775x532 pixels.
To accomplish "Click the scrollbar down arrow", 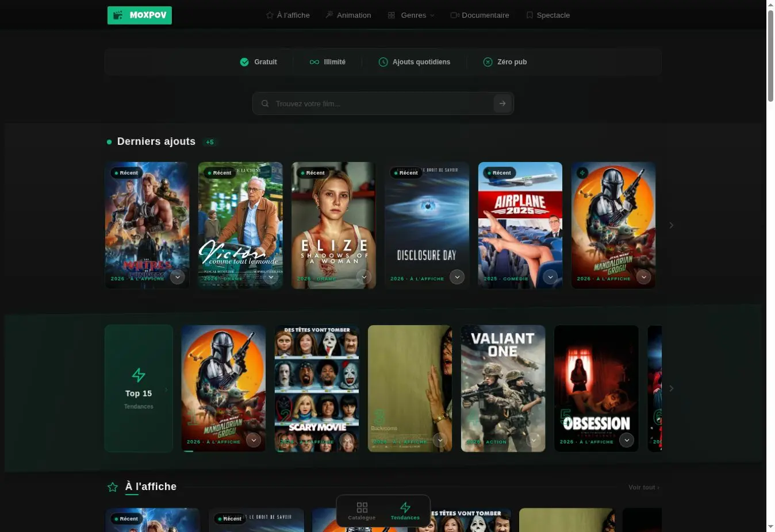I will pos(770,527).
